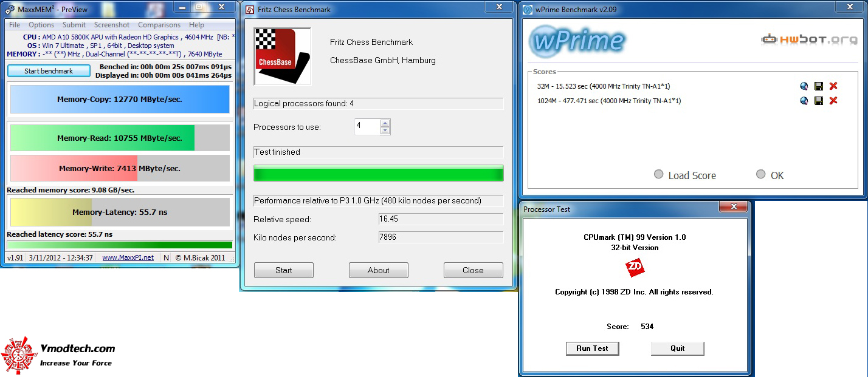Click the 'CPUmark (TM) 99 Version 1.0' text

point(635,237)
